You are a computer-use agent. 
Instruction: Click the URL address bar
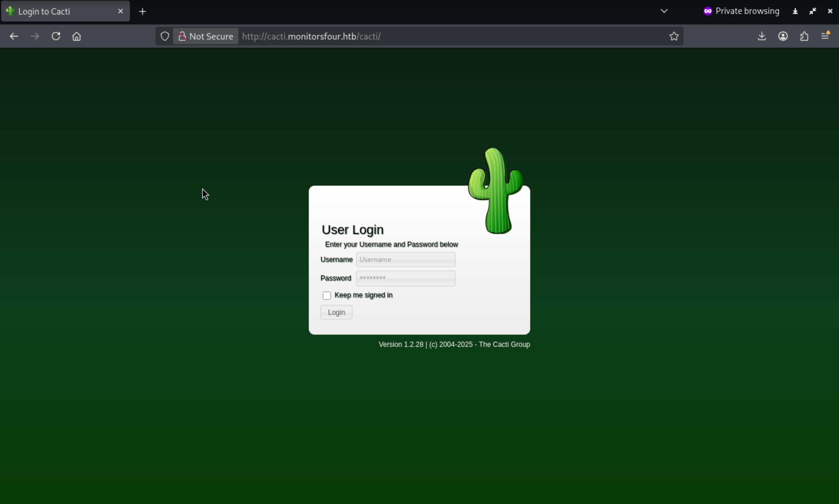click(x=442, y=36)
